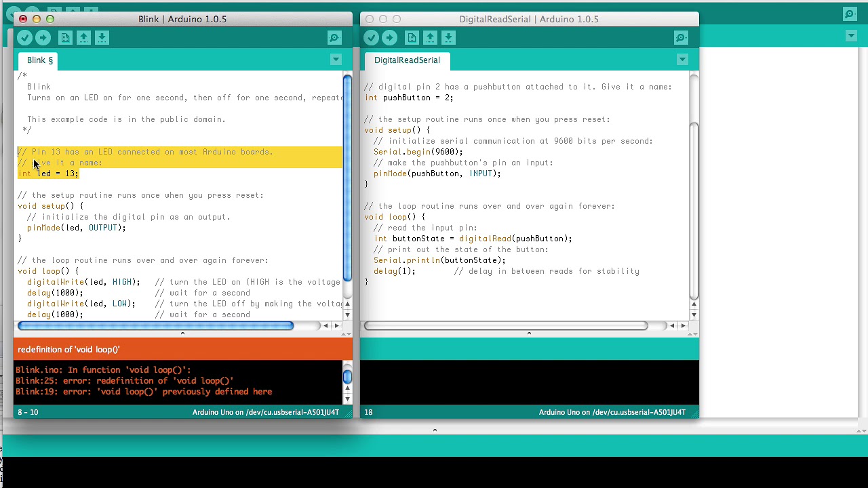The image size is (868, 488).
Task: Click 'Serial.begin(9600);' line
Action: tap(418, 152)
